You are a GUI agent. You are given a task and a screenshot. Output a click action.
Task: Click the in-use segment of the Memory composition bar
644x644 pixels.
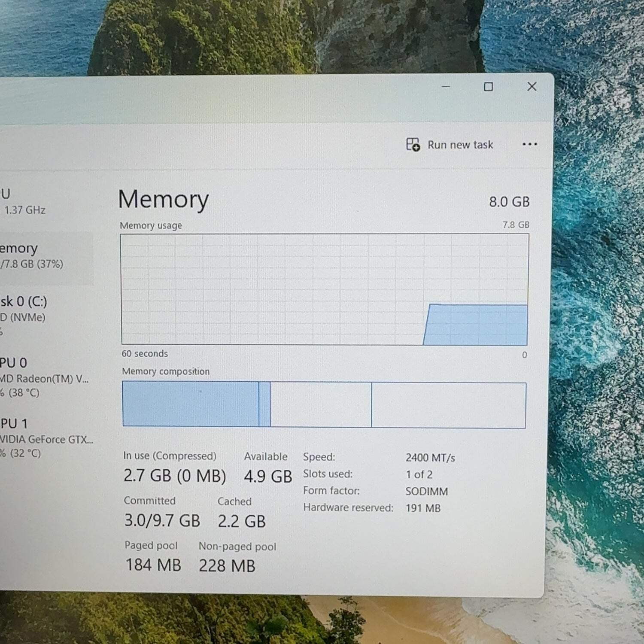pyautogui.click(x=191, y=404)
